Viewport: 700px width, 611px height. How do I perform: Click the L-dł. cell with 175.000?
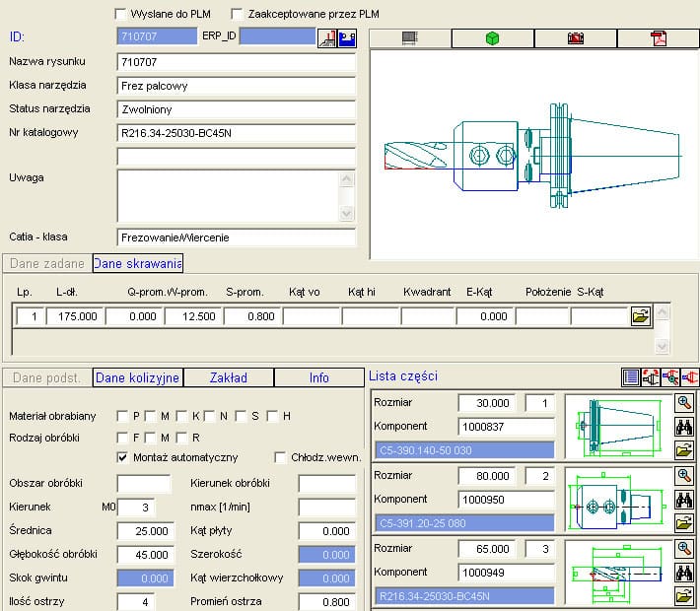click(75, 316)
